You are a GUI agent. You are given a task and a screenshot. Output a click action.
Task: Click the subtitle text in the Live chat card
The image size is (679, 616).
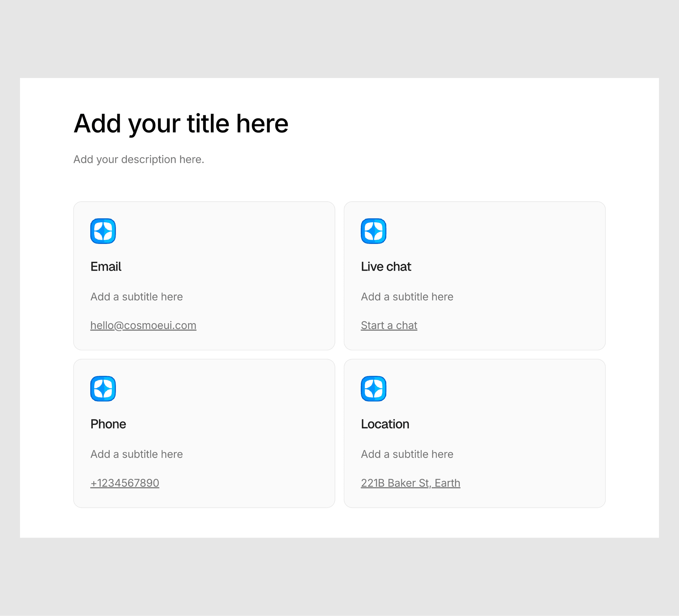point(407,297)
